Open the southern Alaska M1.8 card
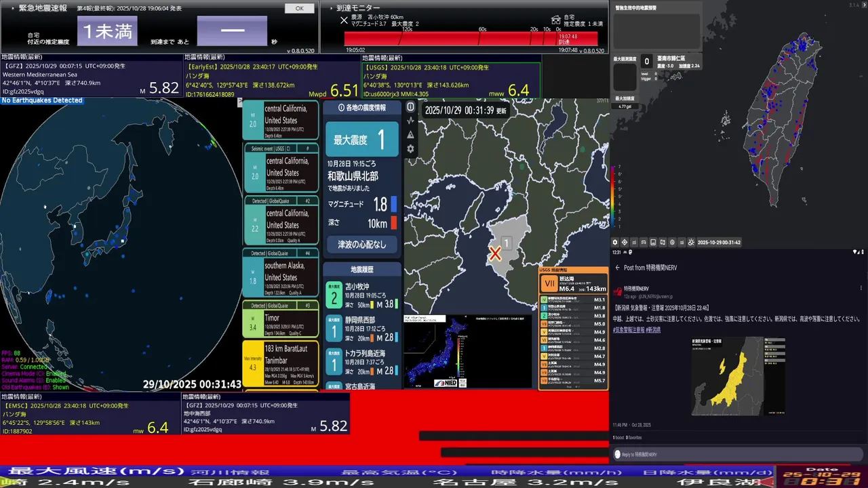Screen dimensions: 868x488 tap(281, 274)
